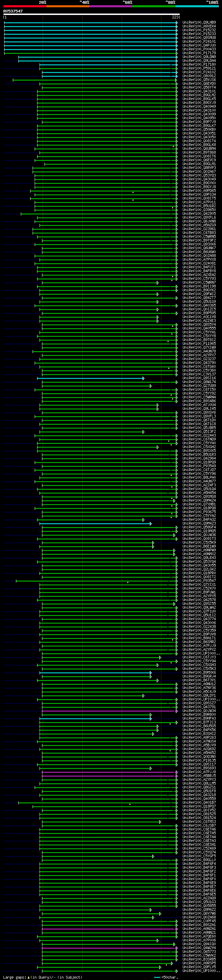
Task: Open hit UniRef100_A9XEK4
Action: 199,26
